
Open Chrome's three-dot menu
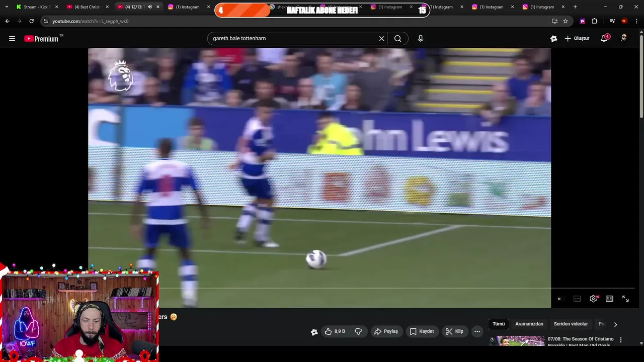[637, 21]
